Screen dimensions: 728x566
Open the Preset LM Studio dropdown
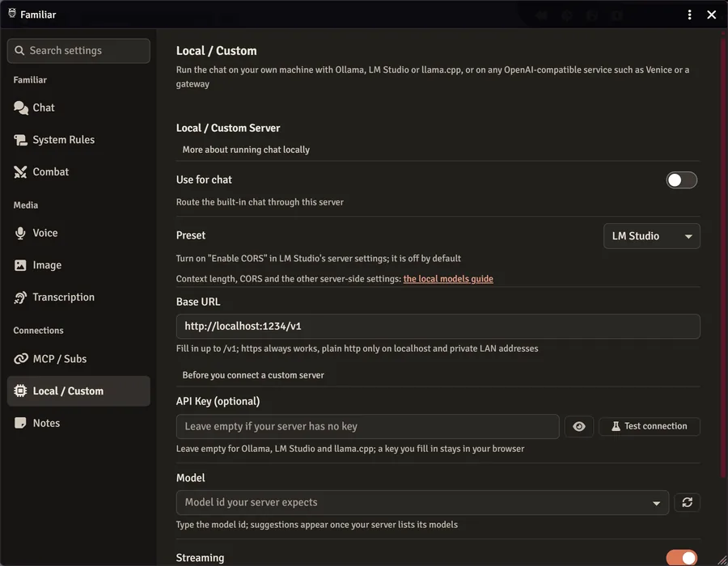point(651,236)
